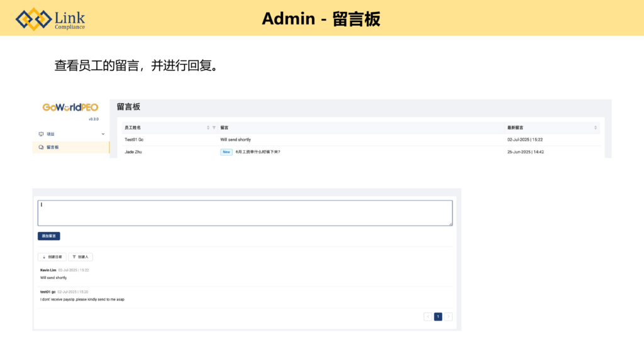Click into the message text area
Screen dimensions: 644x362
[245, 212]
